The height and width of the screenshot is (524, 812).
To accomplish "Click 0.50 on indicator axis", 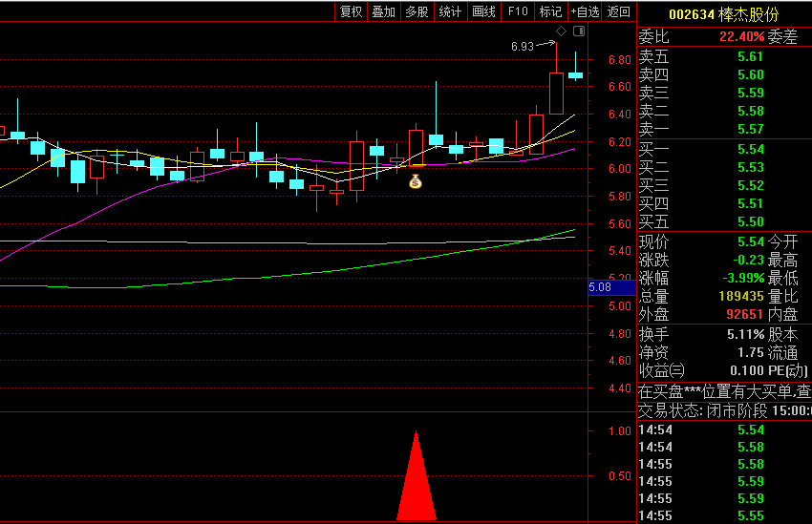I will pyautogui.click(x=619, y=475).
